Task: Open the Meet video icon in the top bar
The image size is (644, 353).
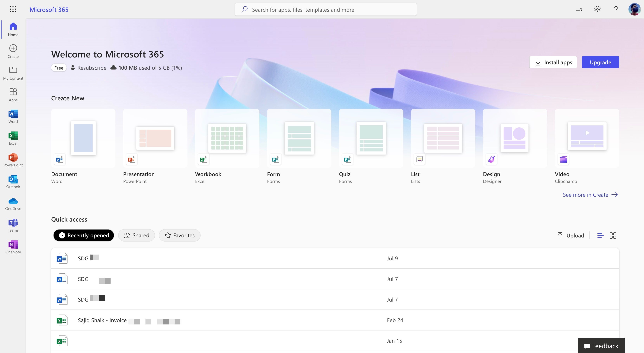Action: [x=578, y=9]
